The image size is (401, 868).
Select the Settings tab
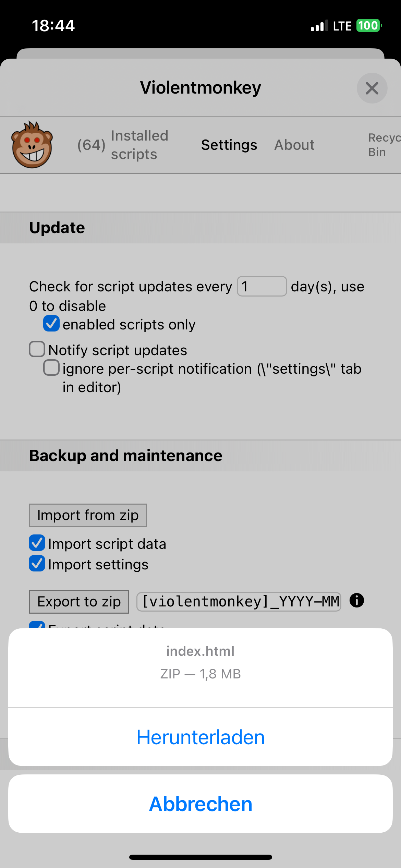pyautogui.click(x=229, y=145)
